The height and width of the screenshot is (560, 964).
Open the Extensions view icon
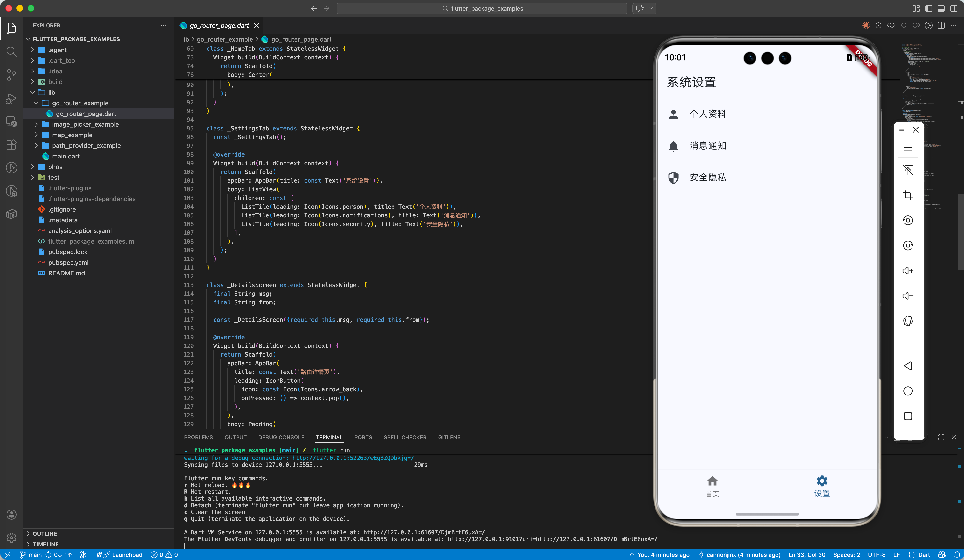pyautogui.click(x=12, y=144)
